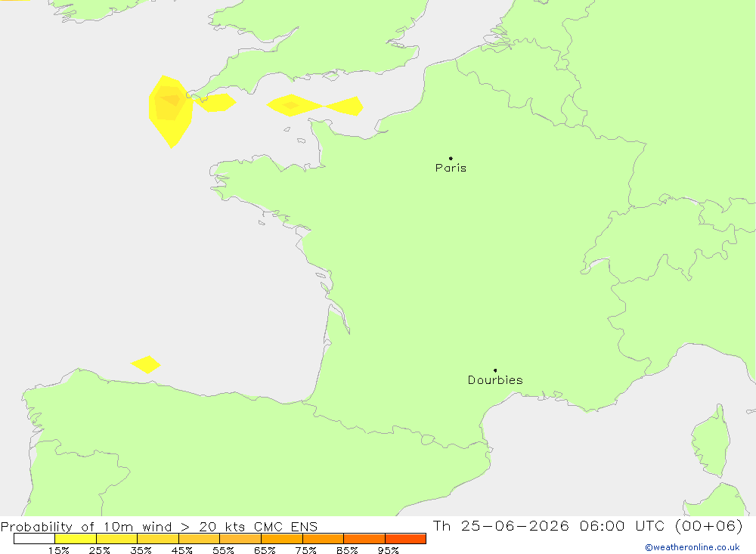This screenshot has width=756, height=554.
Task: Select the 85%-95% legend swatch
Action: [364, 539]
